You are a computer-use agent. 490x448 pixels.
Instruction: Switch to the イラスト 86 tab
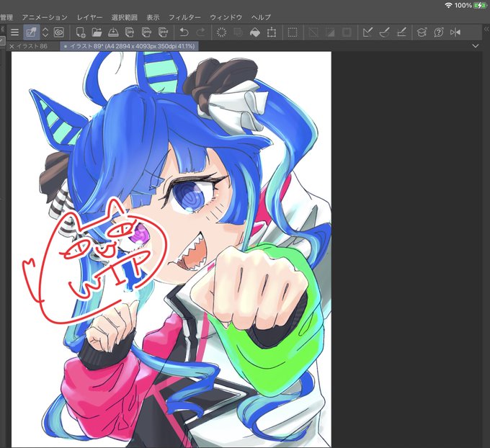[x=32, y=46]
